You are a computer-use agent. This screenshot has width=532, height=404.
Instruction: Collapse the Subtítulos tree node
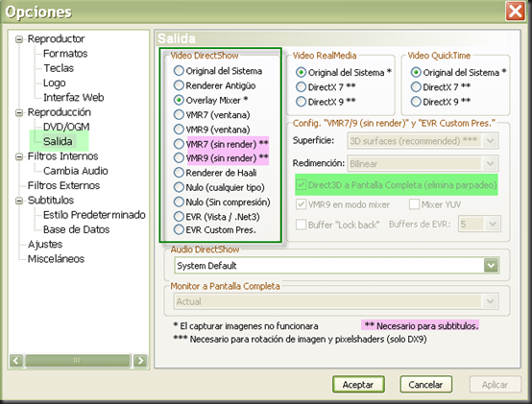click(19, 201)
